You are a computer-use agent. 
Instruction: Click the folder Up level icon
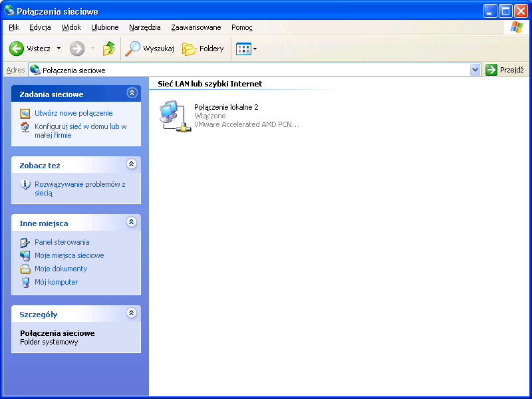[109, 49]
